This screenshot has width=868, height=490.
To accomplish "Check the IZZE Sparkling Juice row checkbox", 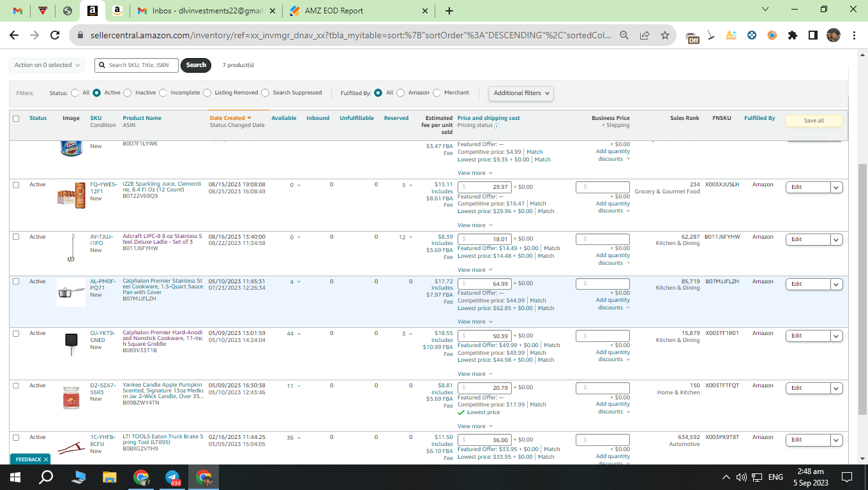I will point(16,184).
